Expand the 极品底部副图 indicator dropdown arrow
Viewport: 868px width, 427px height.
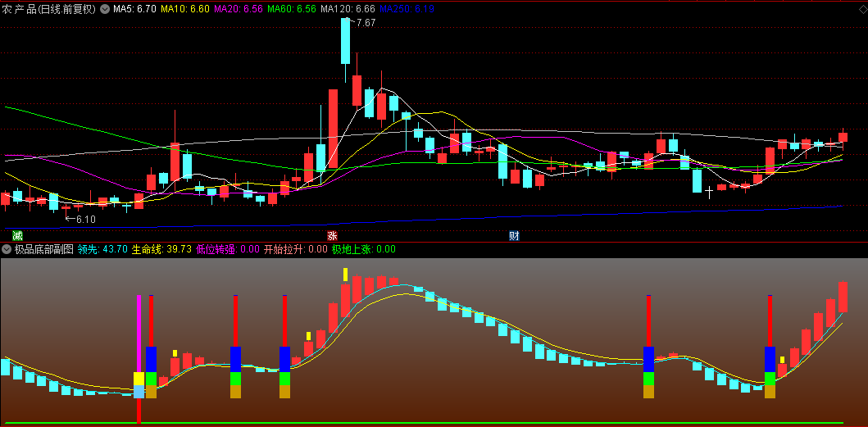[7, 249]
